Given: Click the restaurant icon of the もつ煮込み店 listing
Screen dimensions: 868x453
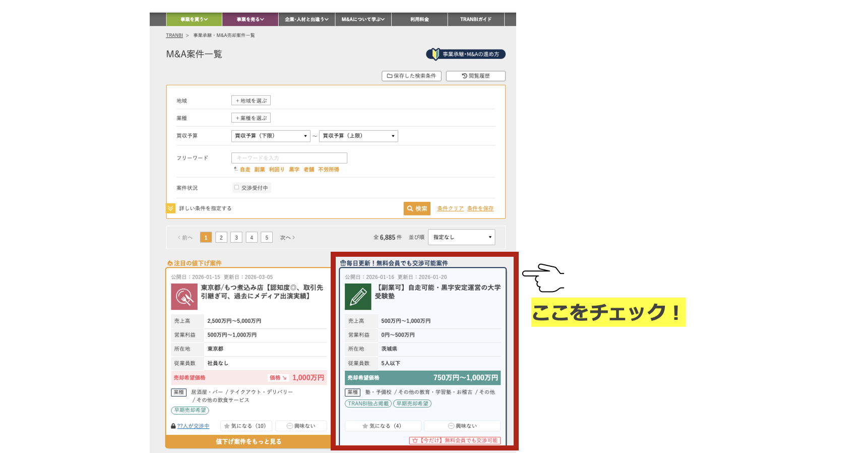Looking at the screenshot, I should 184,297.
